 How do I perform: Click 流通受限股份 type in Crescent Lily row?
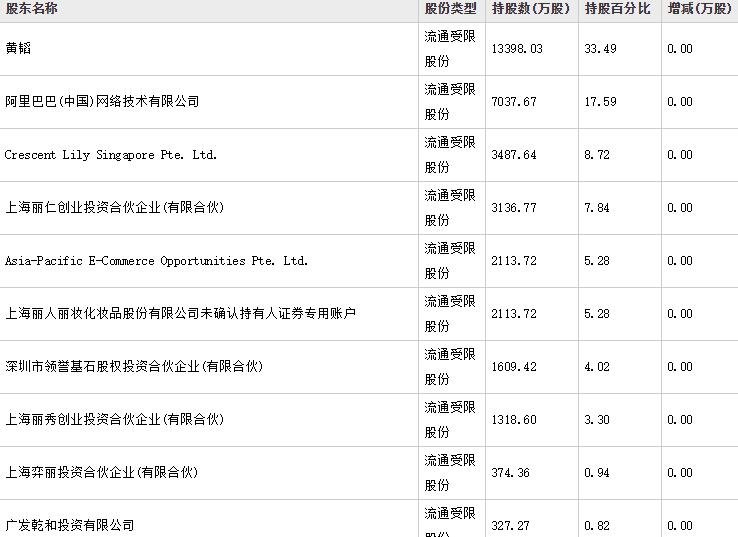point(450,155)
